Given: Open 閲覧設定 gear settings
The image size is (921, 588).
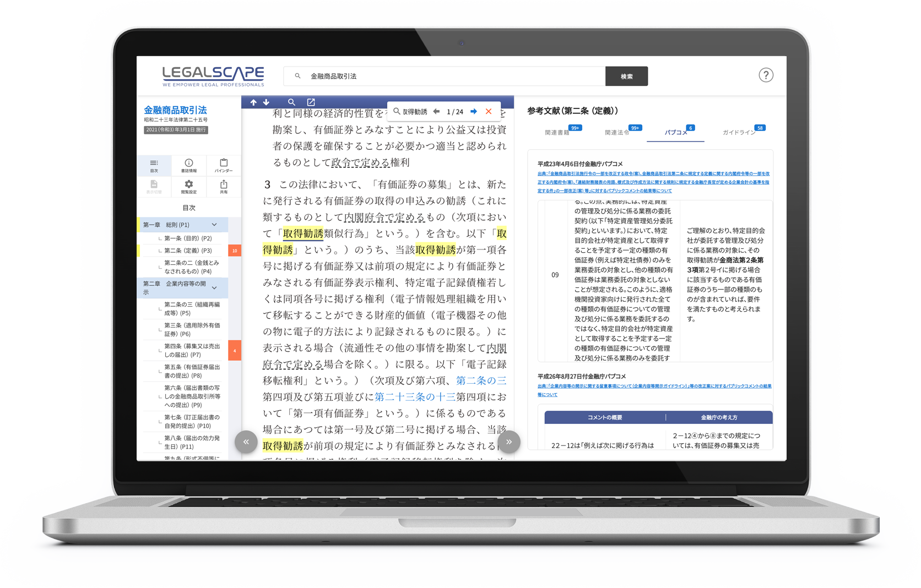Looking at the screenshot, I should click(188, 187).
